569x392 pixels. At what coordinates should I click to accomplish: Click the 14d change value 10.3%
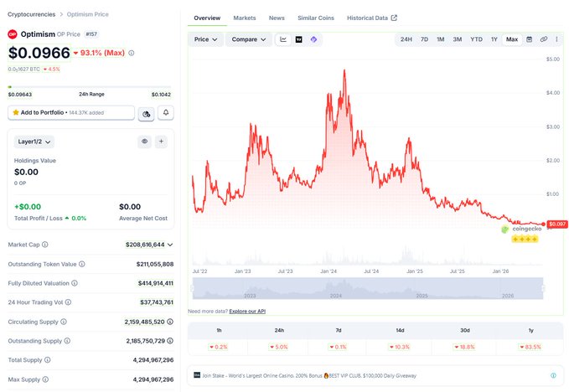(x=400, y=347)
